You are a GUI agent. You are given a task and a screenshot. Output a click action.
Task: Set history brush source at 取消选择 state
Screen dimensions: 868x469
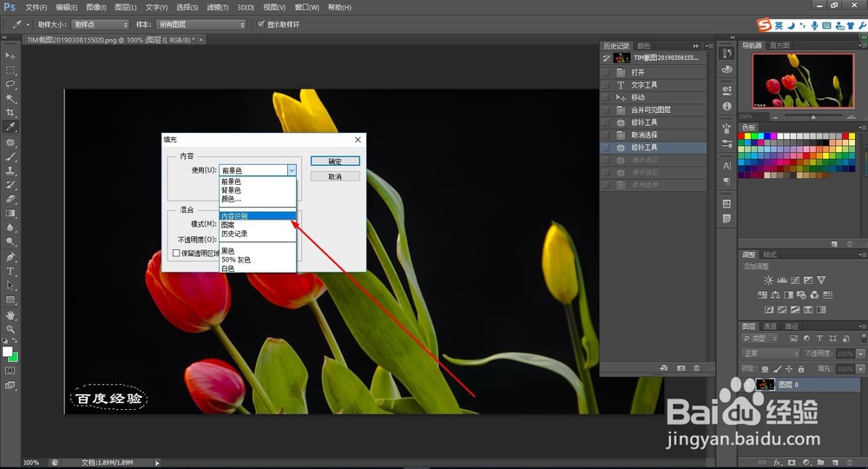(606, 135)
